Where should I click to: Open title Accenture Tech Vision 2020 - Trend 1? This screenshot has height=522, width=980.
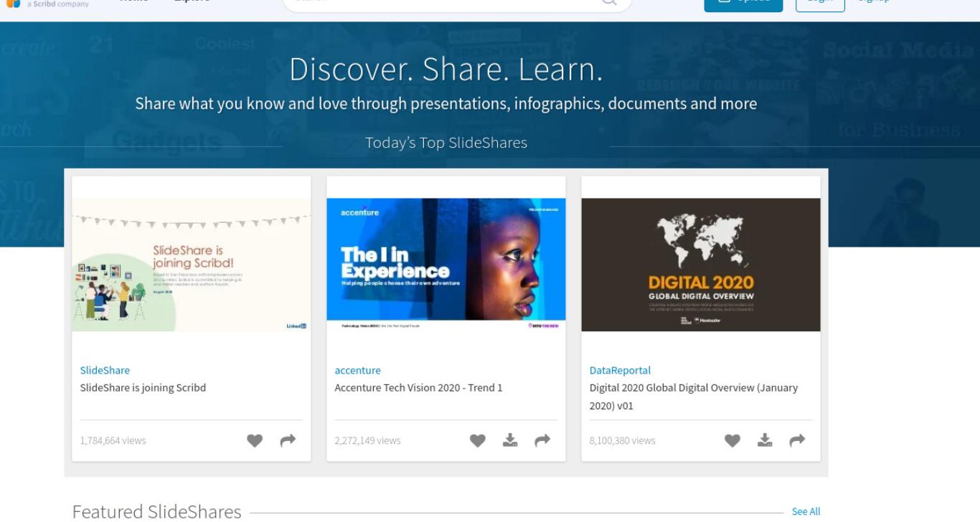(418, 388)
